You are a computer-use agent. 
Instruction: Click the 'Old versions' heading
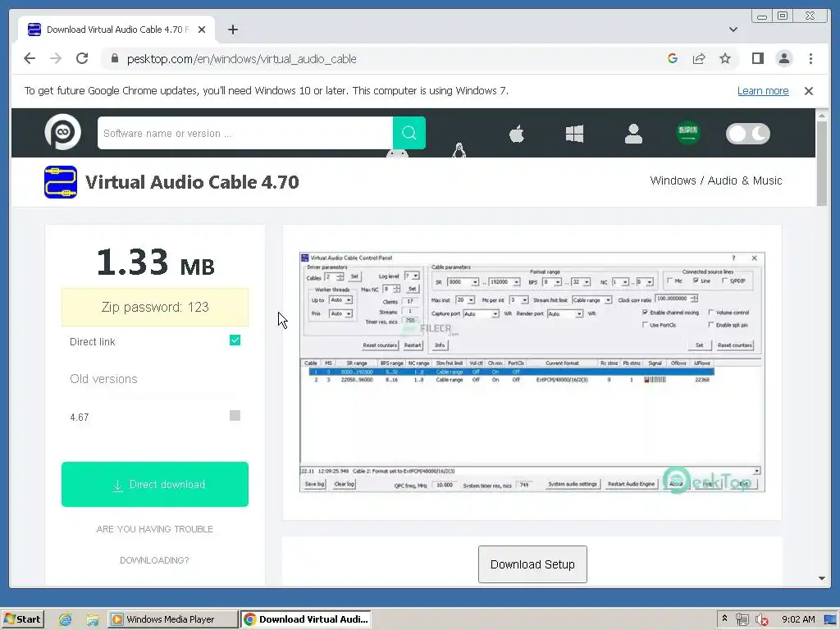[x=103, y=379]
